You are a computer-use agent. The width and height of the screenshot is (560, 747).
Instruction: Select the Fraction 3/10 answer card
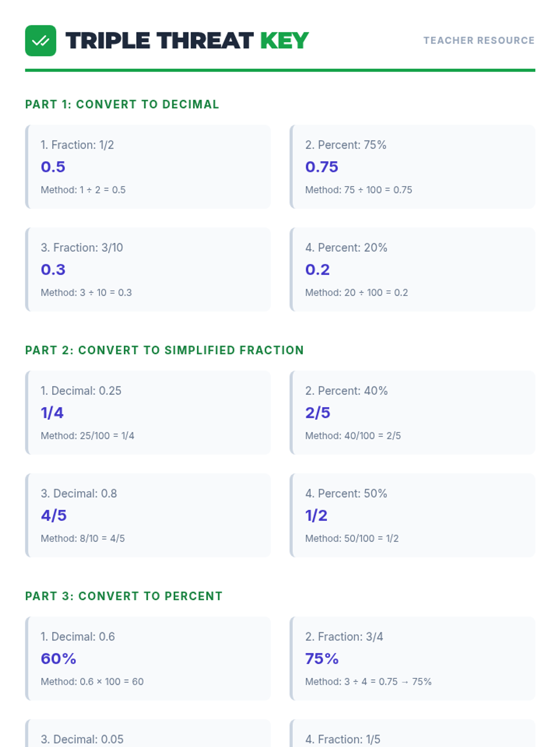(148, 269)
